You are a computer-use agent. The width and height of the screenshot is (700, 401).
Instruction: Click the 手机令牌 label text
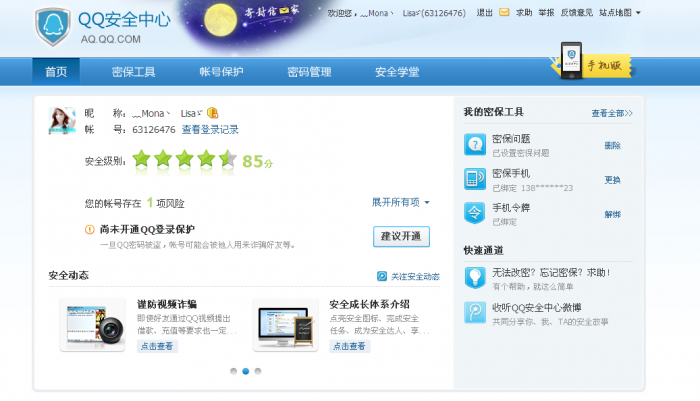point(511,208)
